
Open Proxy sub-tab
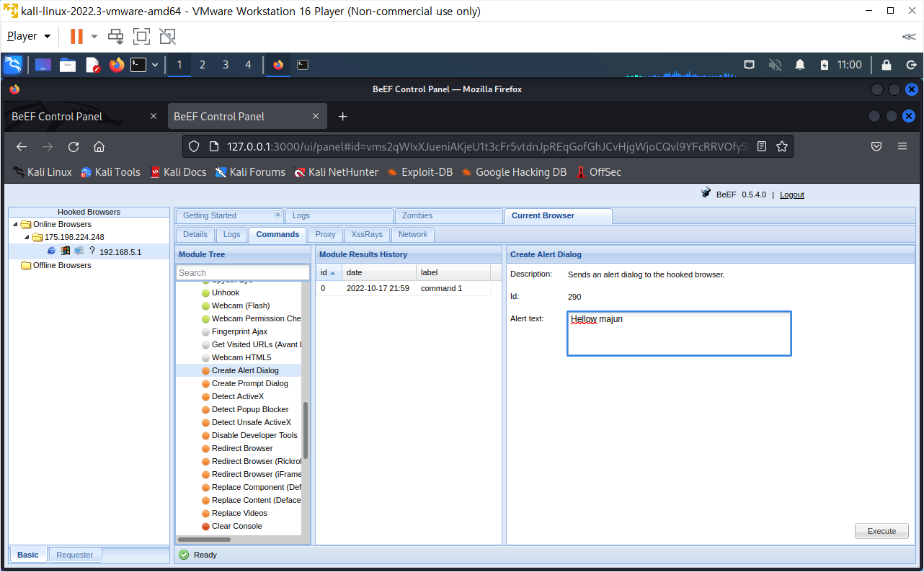point(325,234)
